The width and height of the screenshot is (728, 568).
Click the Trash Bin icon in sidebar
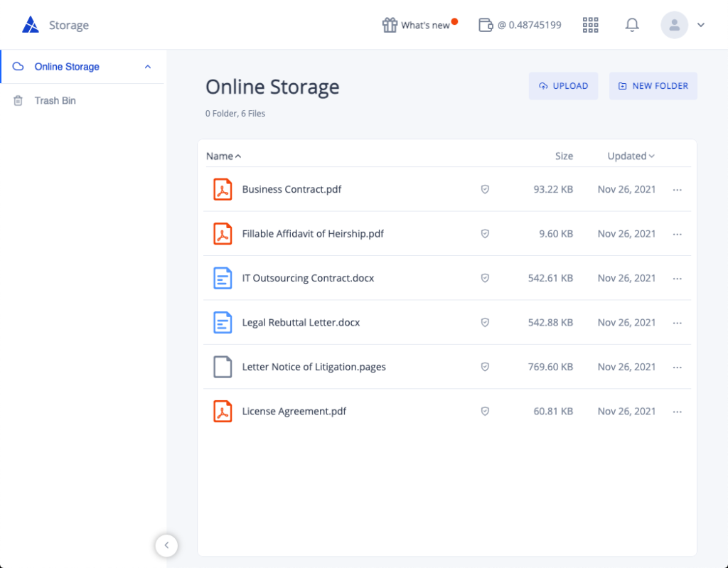point(18,100)
